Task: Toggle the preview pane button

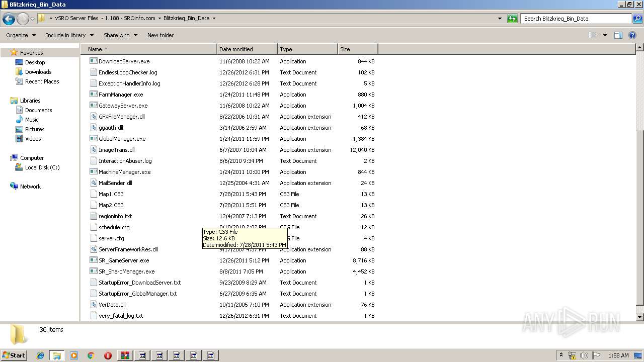Action: click(x=618, y=35)
